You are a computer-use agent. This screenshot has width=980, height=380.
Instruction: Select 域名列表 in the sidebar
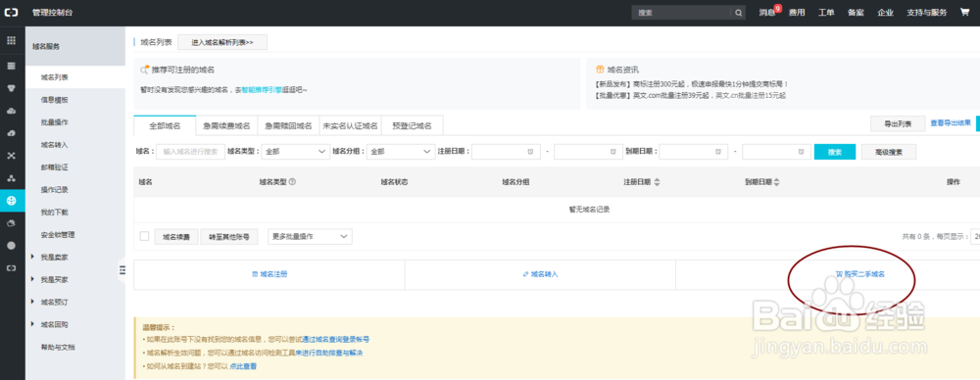tap(75, 76)
